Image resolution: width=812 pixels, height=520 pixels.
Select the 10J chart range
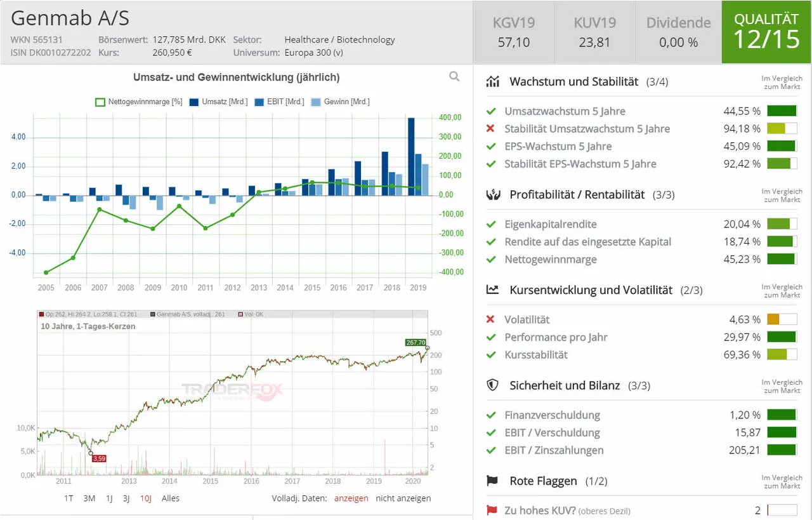point(146,498)
